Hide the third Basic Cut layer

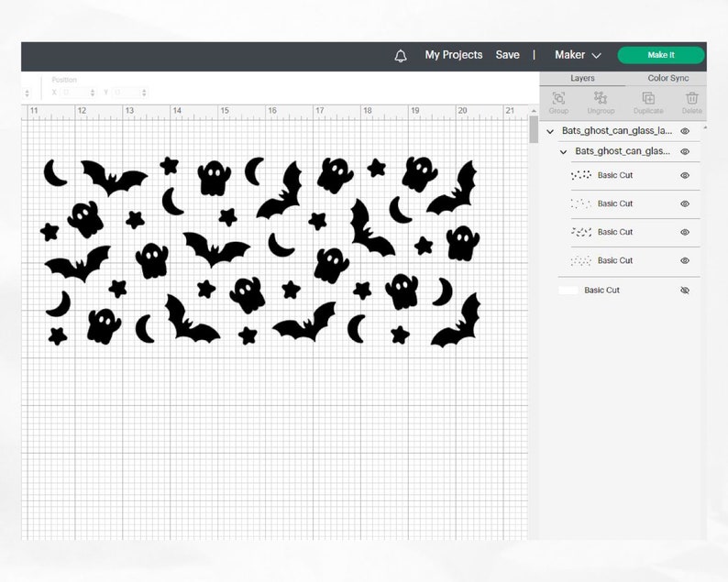pos(685,232)
